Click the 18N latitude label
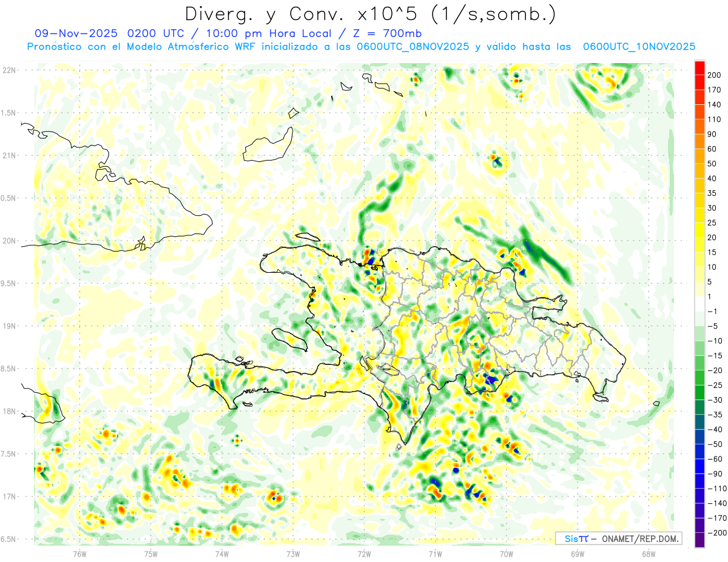 point(8,412)
